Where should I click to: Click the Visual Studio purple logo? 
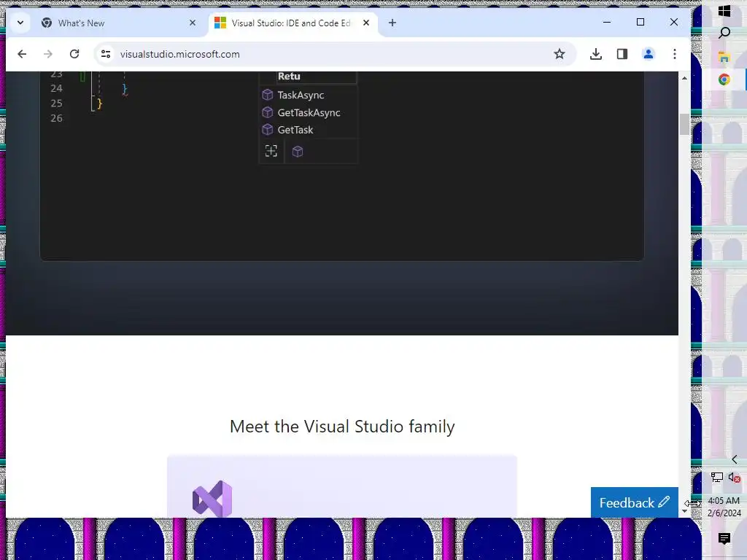pyautogui.click(x=212, y=499)
